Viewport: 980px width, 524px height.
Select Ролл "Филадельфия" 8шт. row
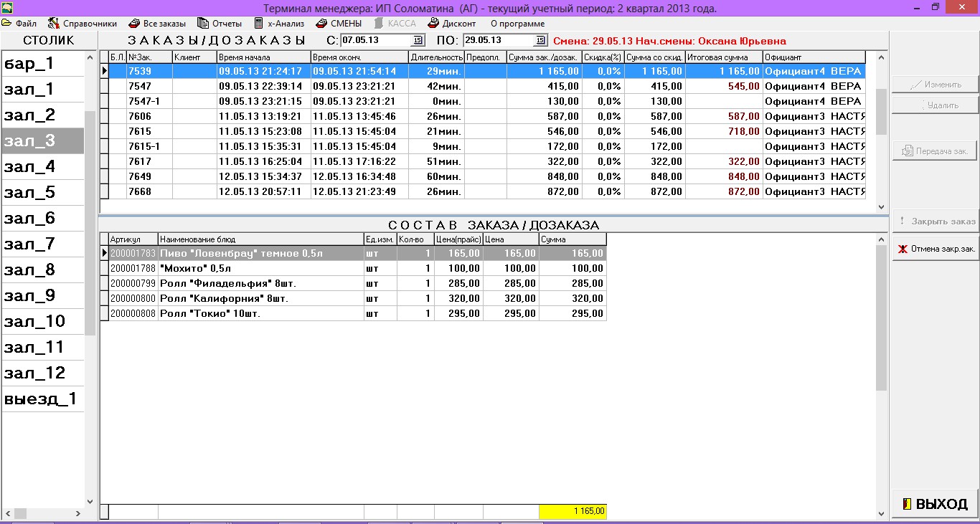[353, 283]
